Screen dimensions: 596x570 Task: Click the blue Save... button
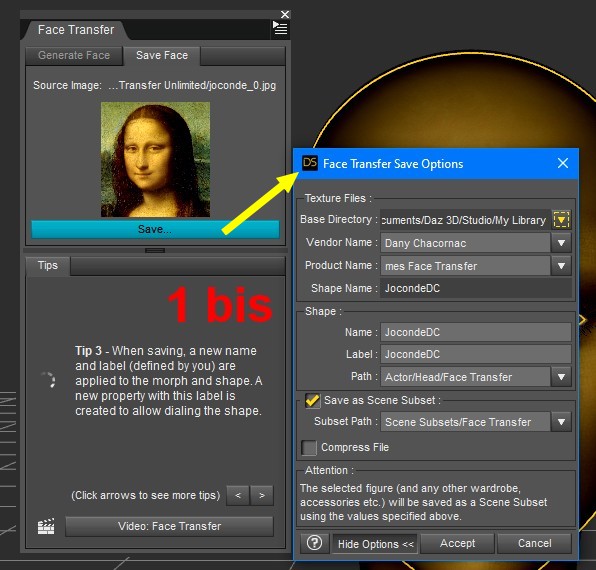155,229
